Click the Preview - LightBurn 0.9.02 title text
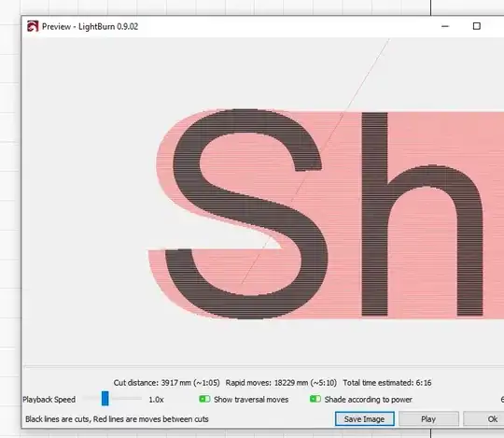 pyautogui.click(x=90, y=26)
